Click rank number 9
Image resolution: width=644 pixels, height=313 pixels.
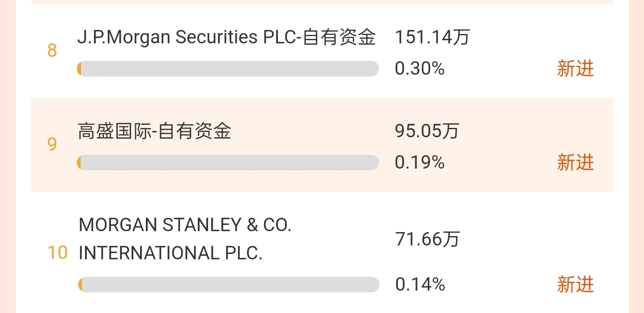[52, 144]
